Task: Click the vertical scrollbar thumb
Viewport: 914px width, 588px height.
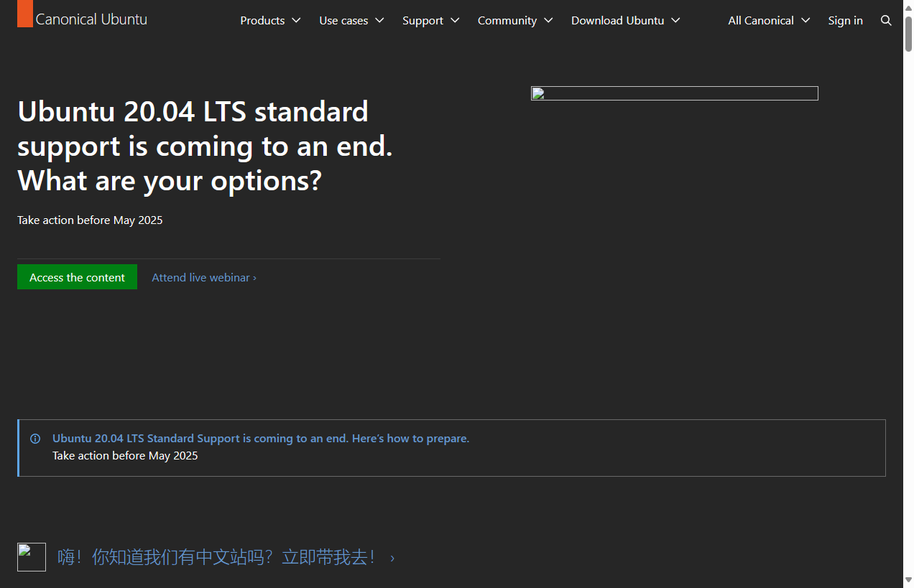Action: pyautogui.click(x=908, y=32)
